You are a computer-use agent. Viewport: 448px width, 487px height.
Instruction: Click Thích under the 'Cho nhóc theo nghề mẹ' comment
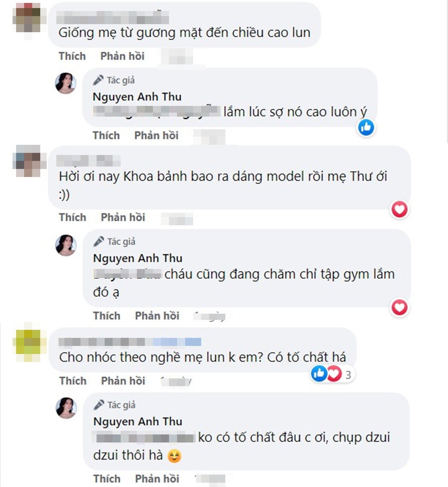(x=73, y=381)
